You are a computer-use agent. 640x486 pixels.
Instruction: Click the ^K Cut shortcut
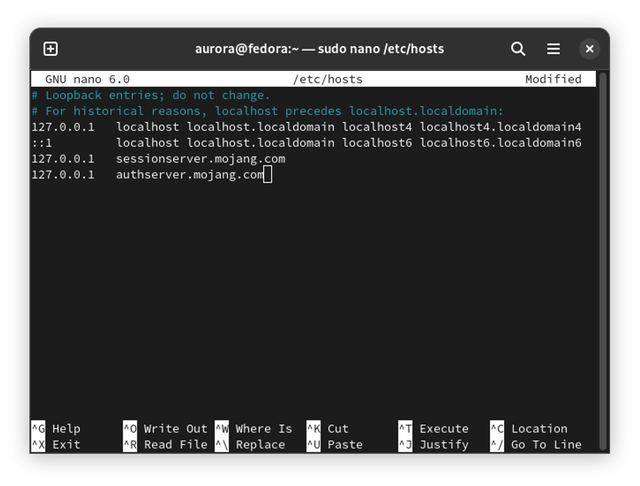[x=328, y=428]
